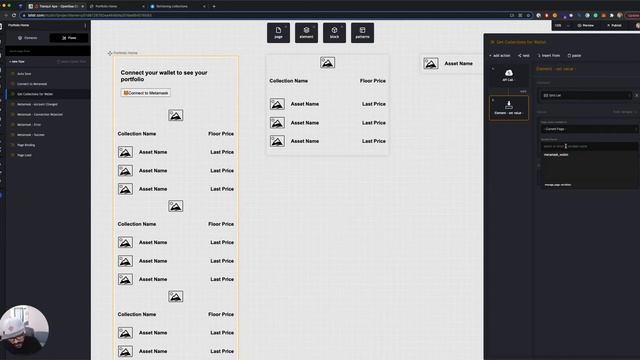
Task: Click the page tool in top toolbar
Action: pos(278,33)
